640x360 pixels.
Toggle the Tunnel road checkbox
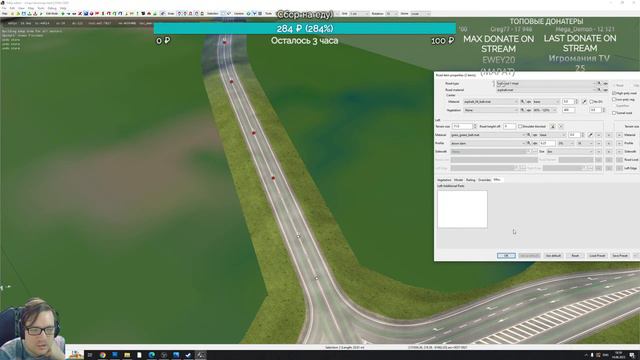[x=614, y=113]
